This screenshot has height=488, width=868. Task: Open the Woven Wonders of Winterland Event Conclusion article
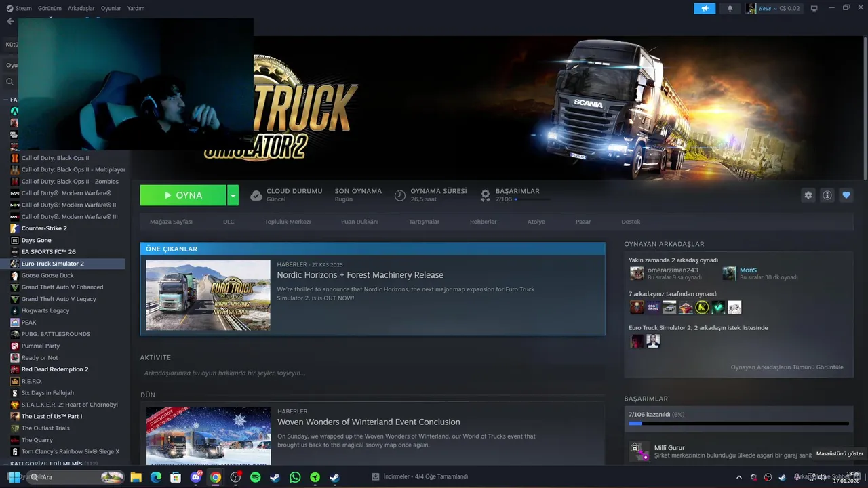368,422
